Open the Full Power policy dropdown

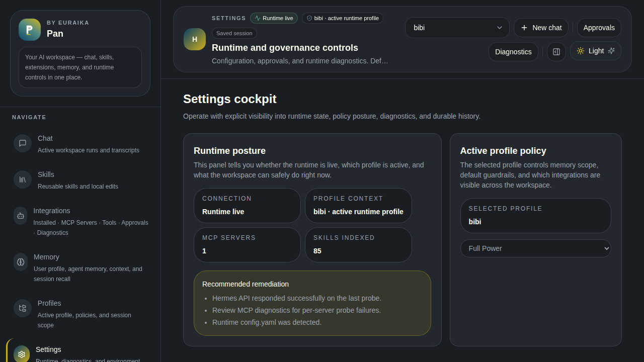point(535,248)
